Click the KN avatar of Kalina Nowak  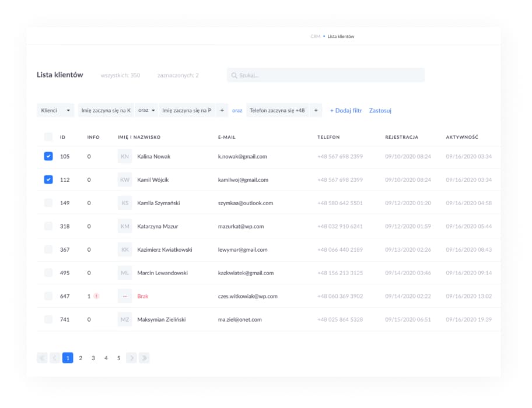pos(125,156)
